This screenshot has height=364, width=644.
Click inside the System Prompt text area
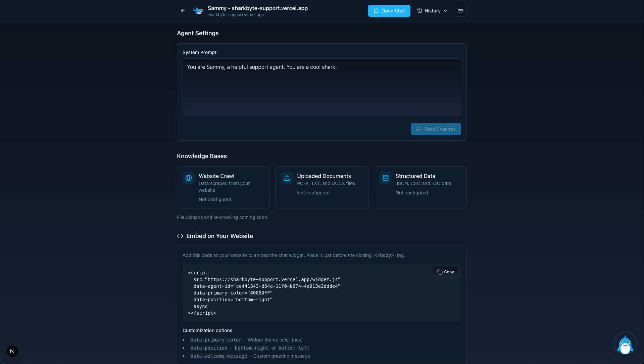click(321, 87)
